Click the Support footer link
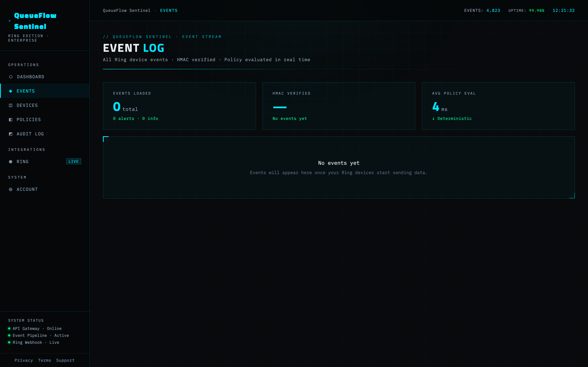Screen dimensions: 588x367 65,360
